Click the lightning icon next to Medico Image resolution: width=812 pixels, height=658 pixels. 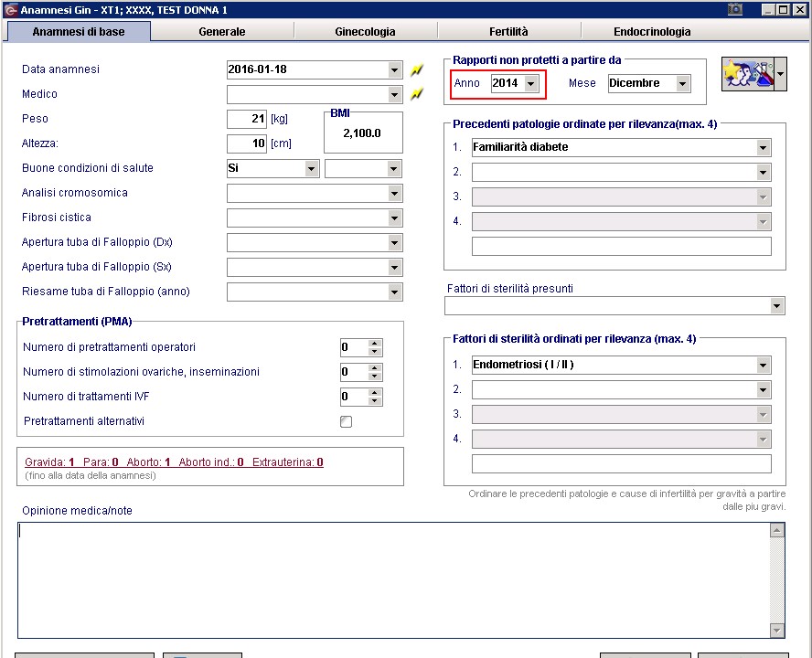click(416, 94)
